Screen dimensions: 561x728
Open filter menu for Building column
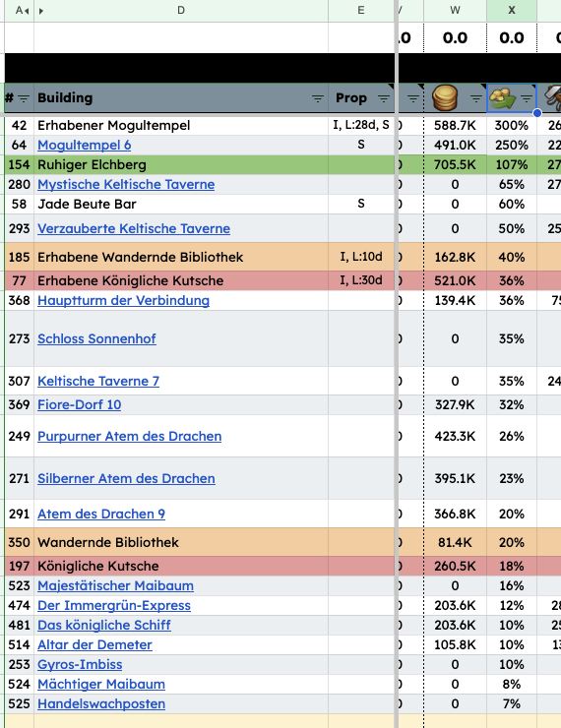click(x=318, y=98)
